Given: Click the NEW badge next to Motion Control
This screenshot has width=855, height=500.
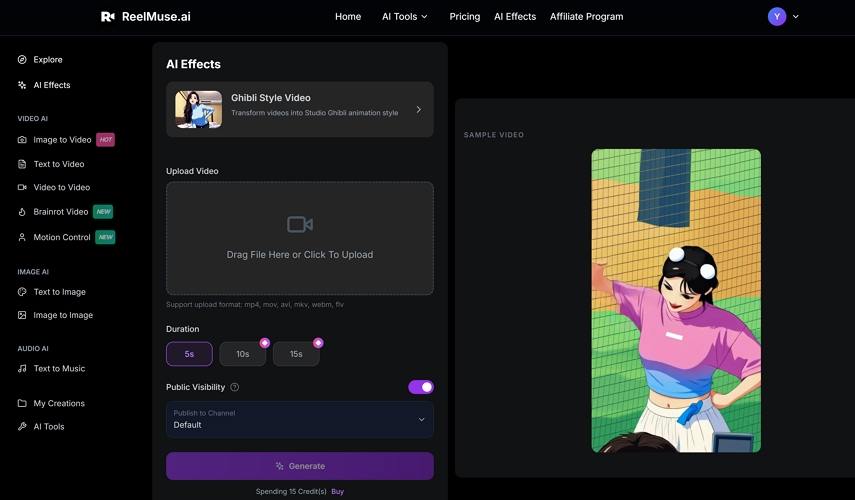Looking at the screenshot, I should point(105,237).
